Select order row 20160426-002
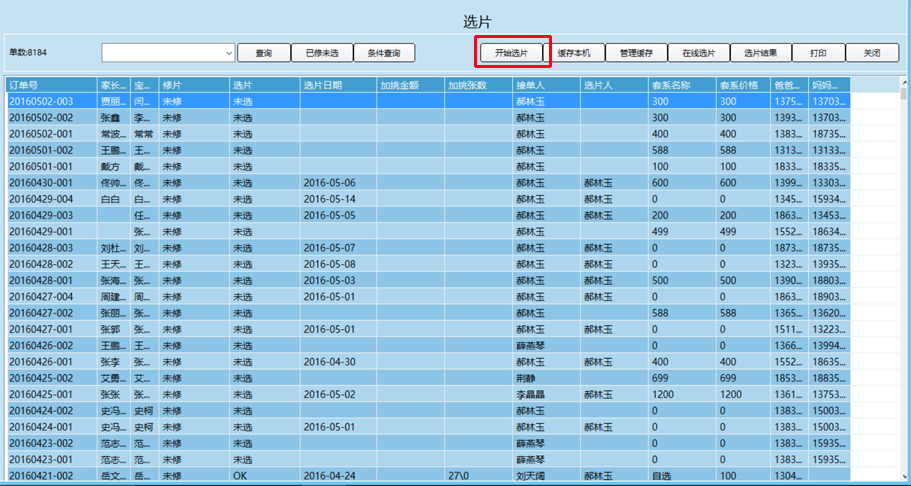The image size is (911, 486). tap(428, 345)
